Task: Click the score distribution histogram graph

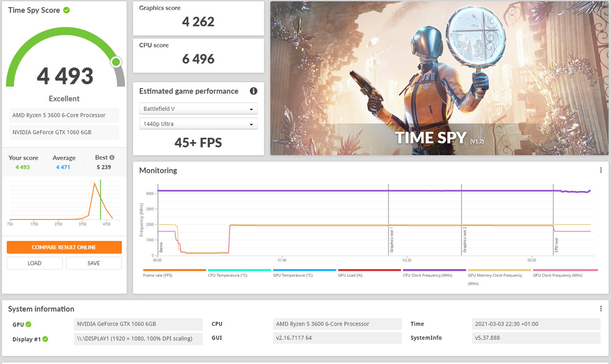Action: click(64, 200)
